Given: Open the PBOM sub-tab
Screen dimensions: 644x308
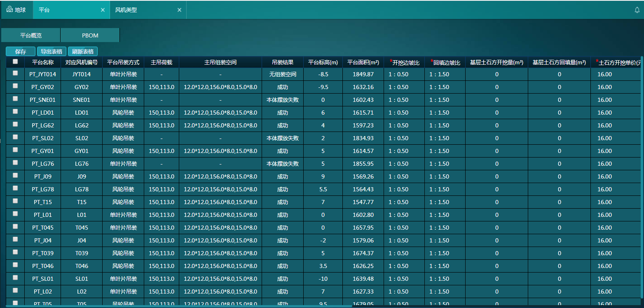Looking at the screenshot, I should (x=90, y=35).
